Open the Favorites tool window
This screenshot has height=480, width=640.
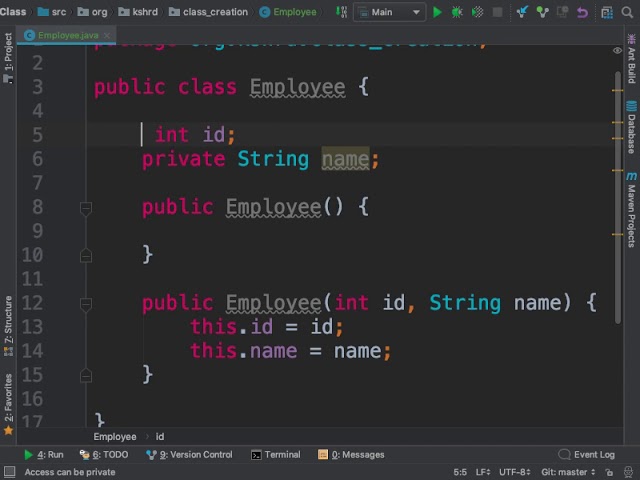[x=8, y=403]
